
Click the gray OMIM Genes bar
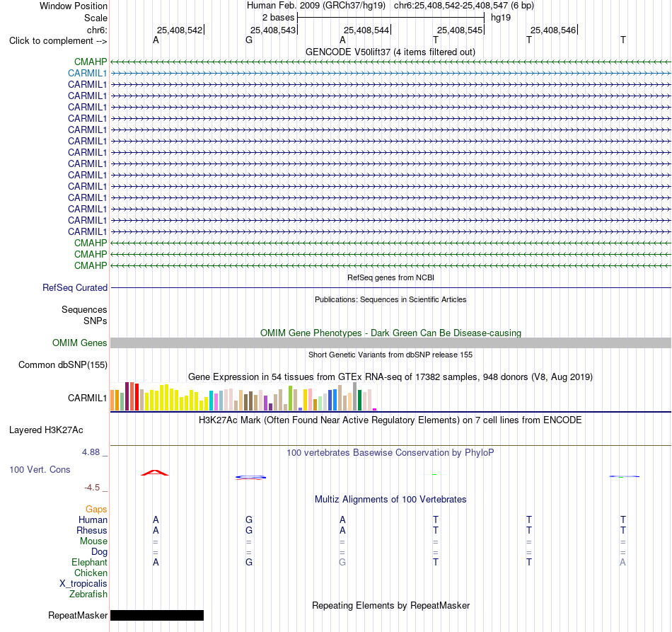point(391,343)
